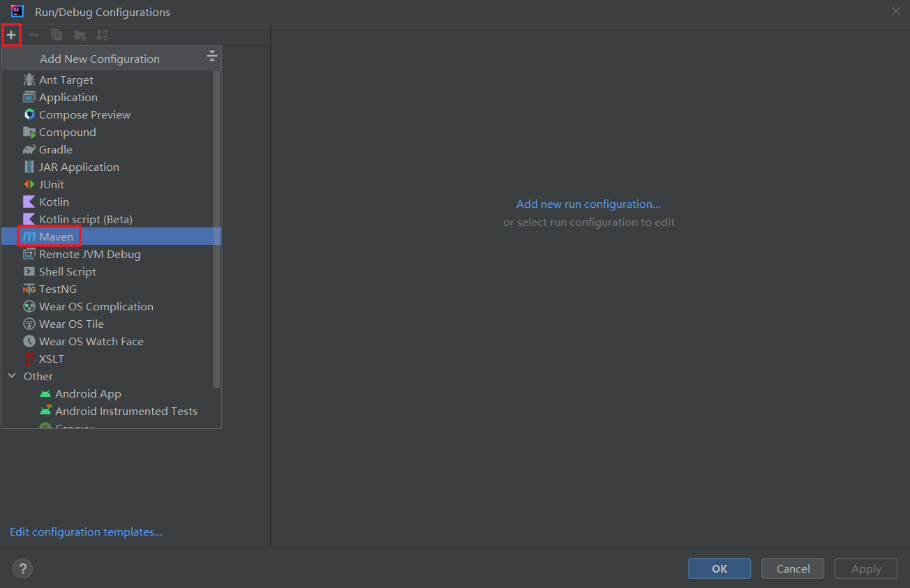Click the Maven blue m icon
The height and width of the screenshot is (588, 910).
coord(29,236)
